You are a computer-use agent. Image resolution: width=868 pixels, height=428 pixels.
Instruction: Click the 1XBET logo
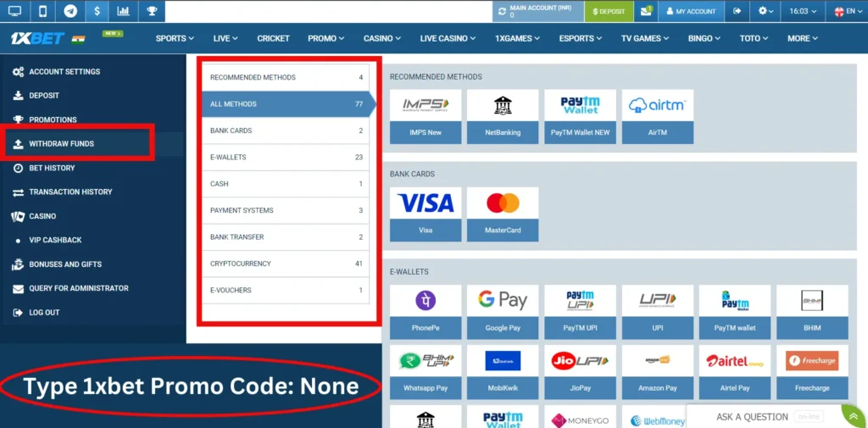pyautogui.click(x=37, y=38)
